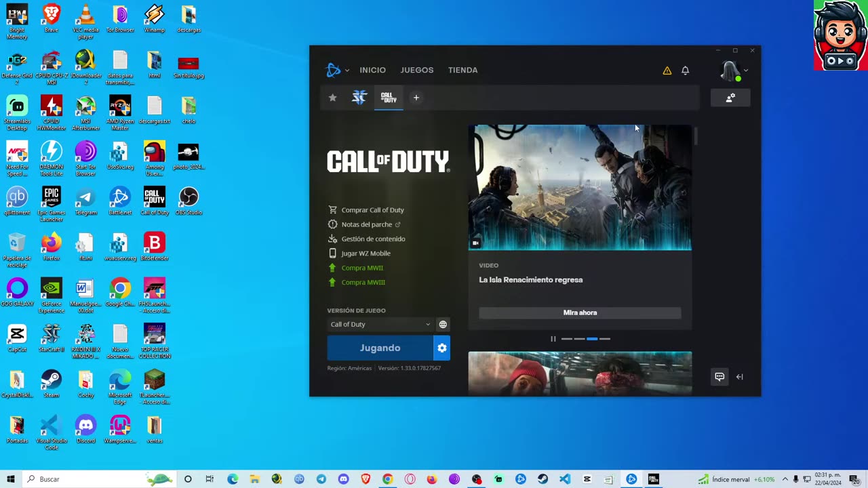Open the Isla Renacimiento video thumbnail
Screen dimensions: 868x488
coord(580,187)
